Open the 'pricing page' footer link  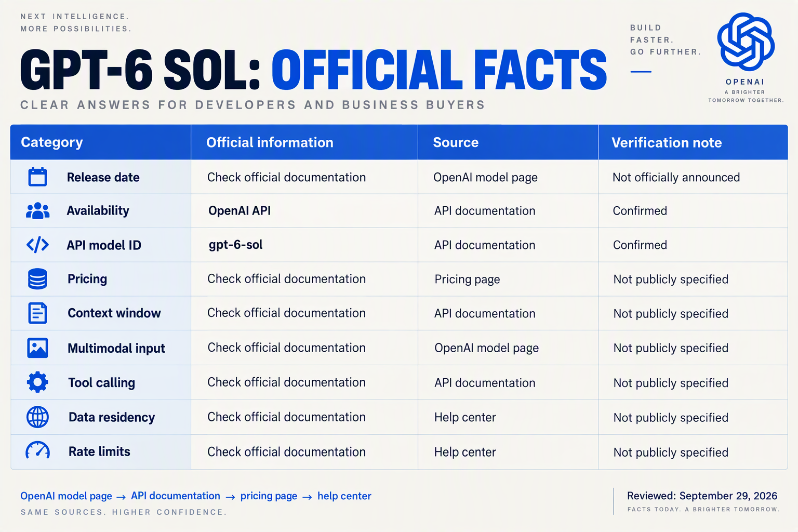[x=269, y=496]
